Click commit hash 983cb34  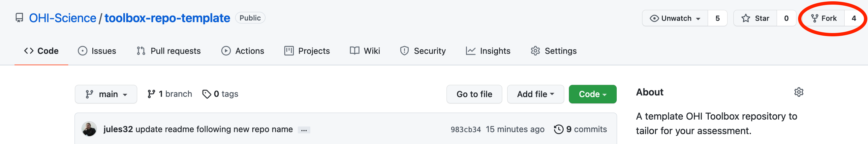tap(465, 129)
